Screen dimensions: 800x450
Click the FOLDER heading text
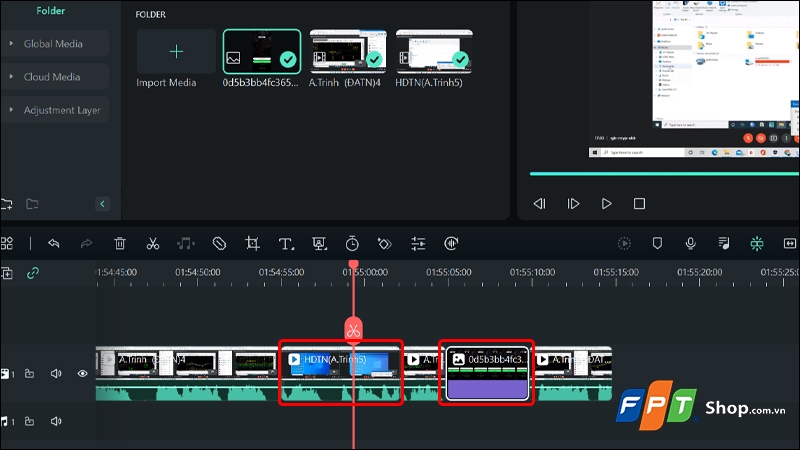pos(151,15)
